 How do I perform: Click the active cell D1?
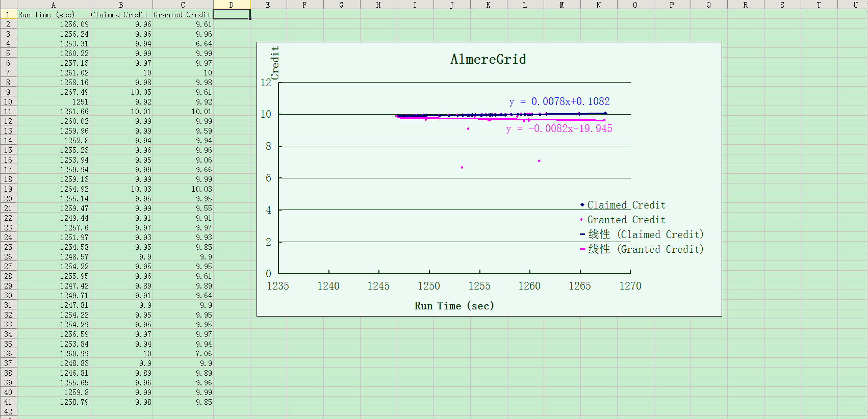tap(232, 14)
